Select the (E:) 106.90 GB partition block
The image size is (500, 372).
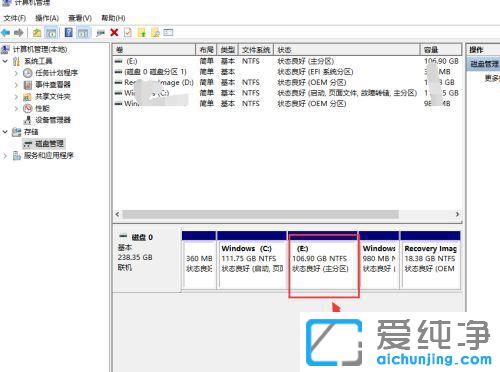tap(323, 260)
